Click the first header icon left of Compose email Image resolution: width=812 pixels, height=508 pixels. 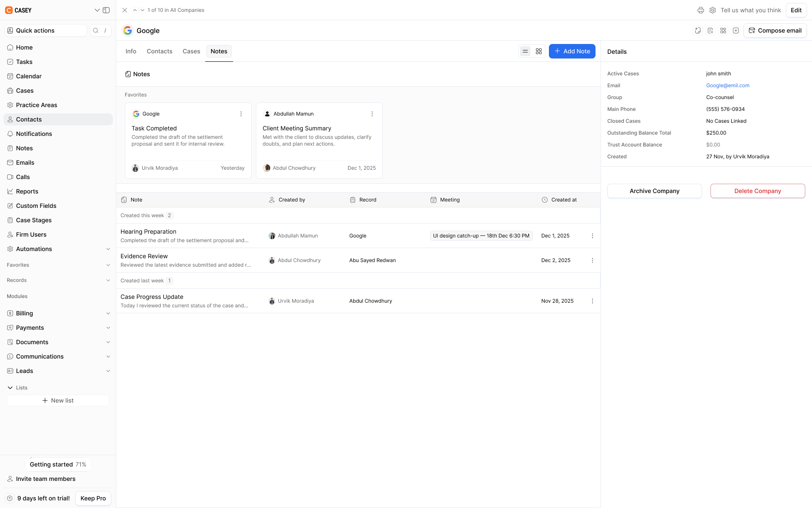698,30
